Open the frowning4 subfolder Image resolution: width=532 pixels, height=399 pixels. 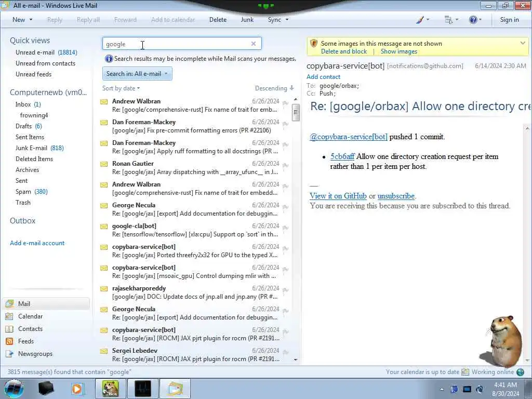34,115
